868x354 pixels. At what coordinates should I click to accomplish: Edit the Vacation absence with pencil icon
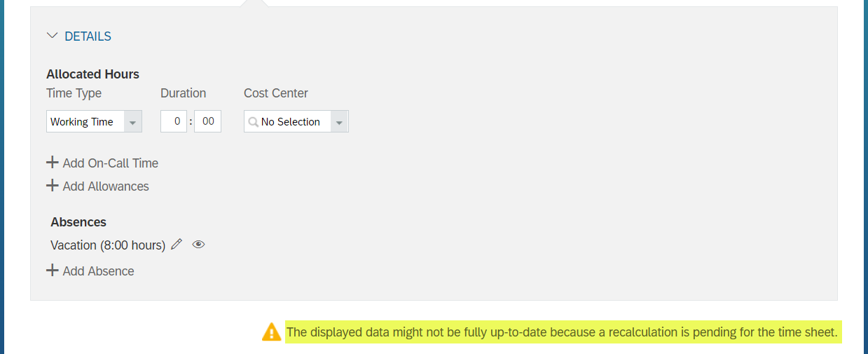[x=177, y=244]
